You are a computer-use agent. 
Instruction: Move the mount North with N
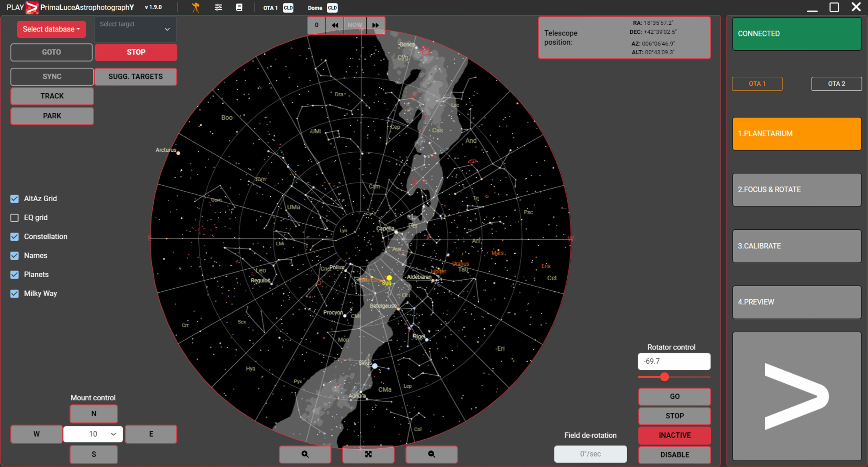[94, 414]
